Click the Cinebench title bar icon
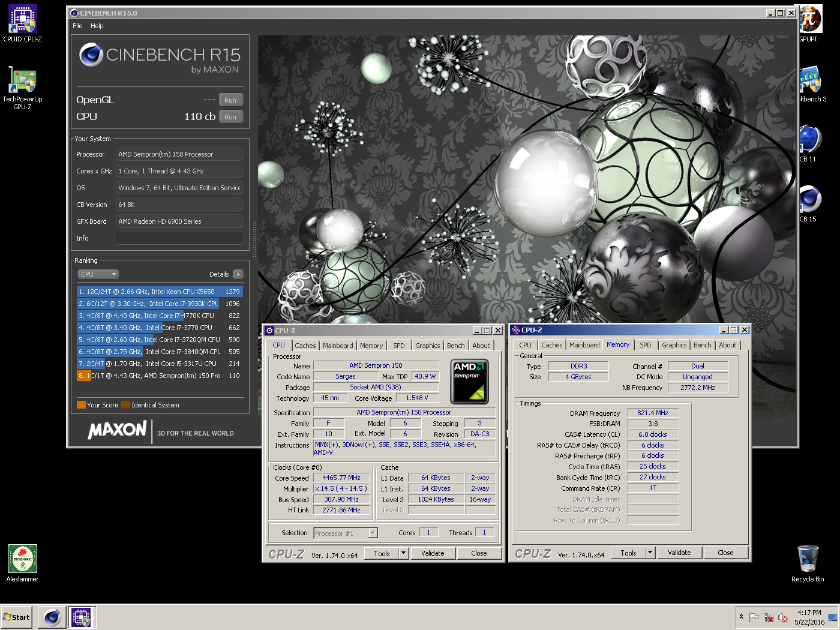 click(x=74, y=13)
